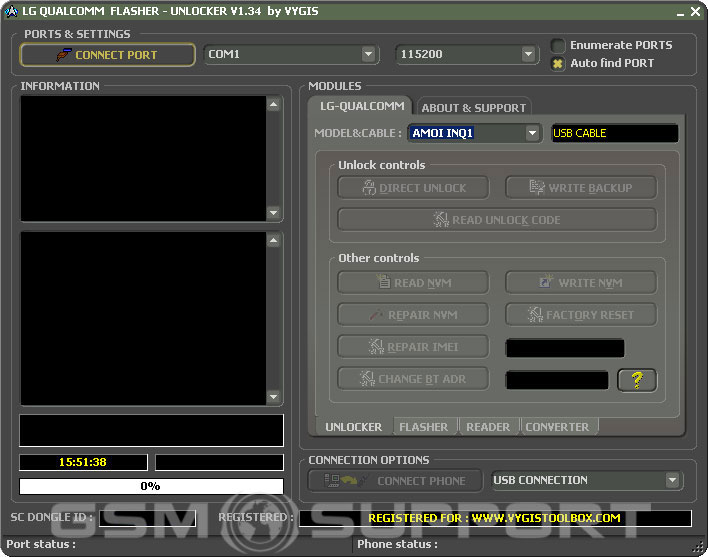Minimize the LG Qualcomm Flasher window

(680, 12)
